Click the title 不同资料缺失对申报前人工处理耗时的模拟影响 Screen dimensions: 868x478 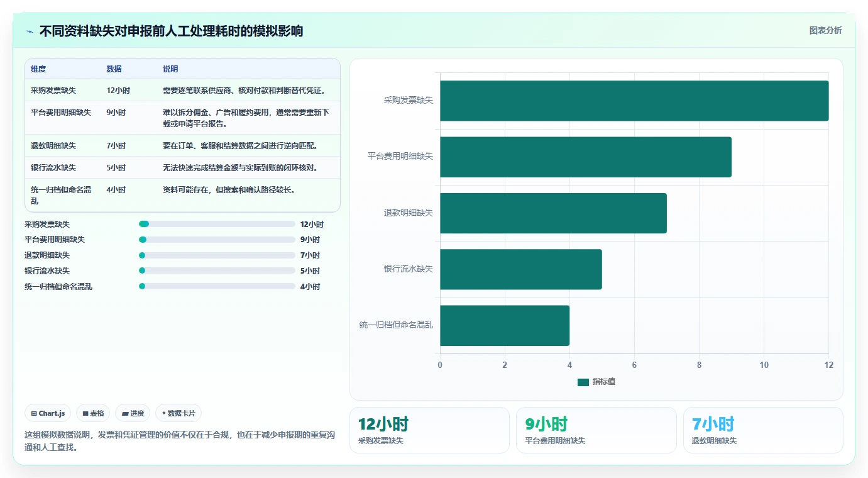pyautogui.click(x=171, y=31)
